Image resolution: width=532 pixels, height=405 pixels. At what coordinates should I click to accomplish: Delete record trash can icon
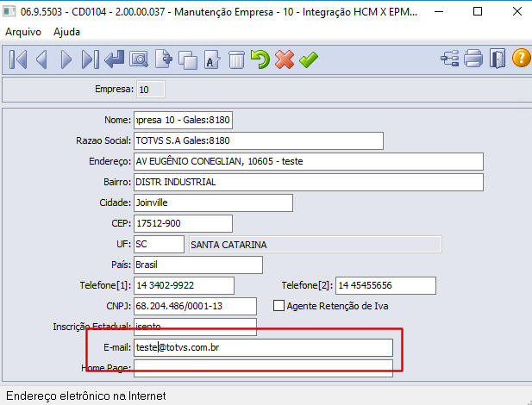click(x=236, y=59)
